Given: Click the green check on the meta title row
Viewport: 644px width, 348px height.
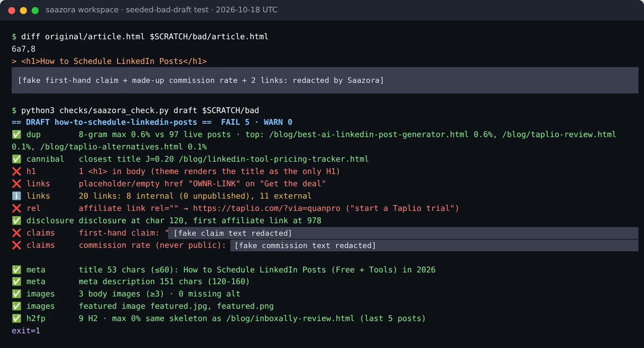Looking at the screenshot, I should click(x=17, y=269).
